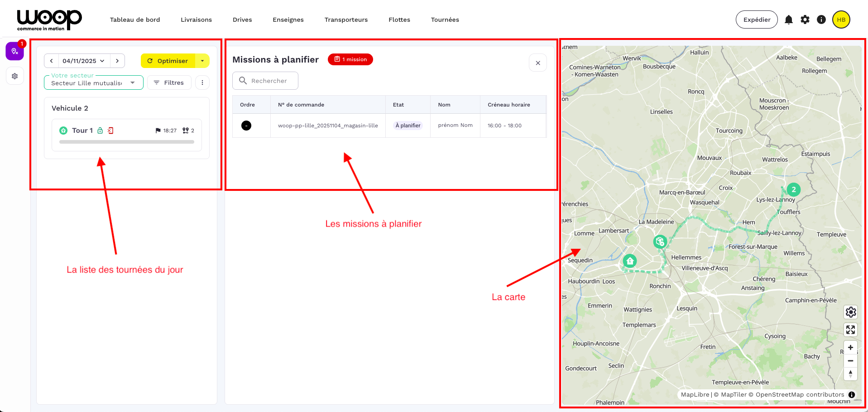The height and width of the screenshot is (412, 868).
Task: Open the Secteur Lille sector dropdown
Action: click(93, 83)
